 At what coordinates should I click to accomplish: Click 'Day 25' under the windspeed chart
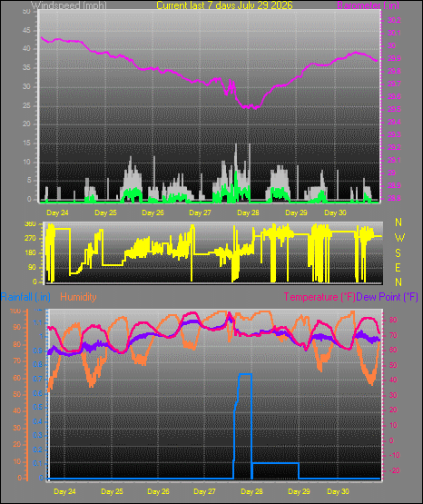point(105,212)
